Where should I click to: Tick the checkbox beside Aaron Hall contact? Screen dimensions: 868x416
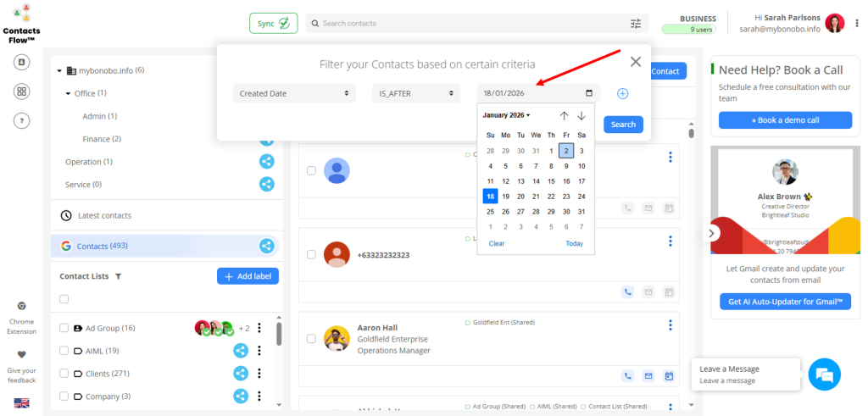pos(311,339)
